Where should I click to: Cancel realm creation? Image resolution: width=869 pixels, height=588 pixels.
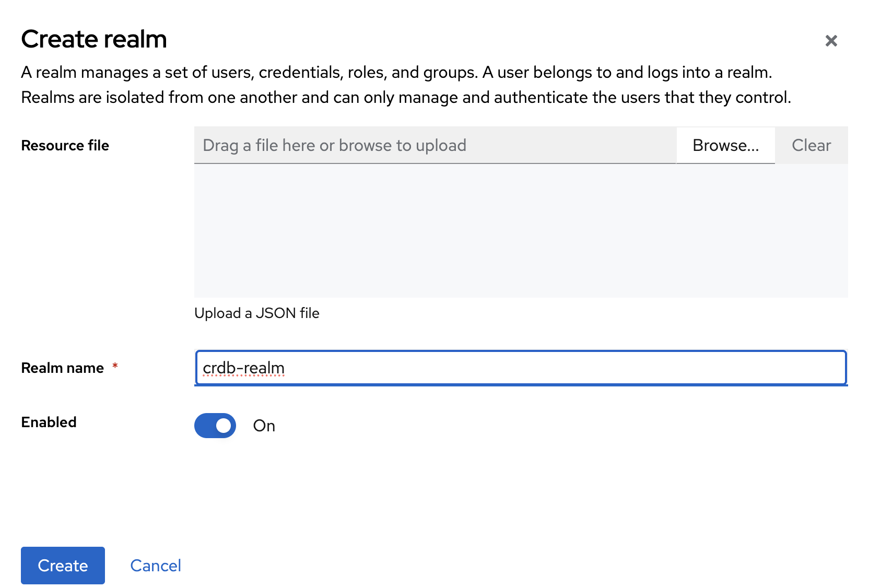pyautogui.click(x=156, y=565)
